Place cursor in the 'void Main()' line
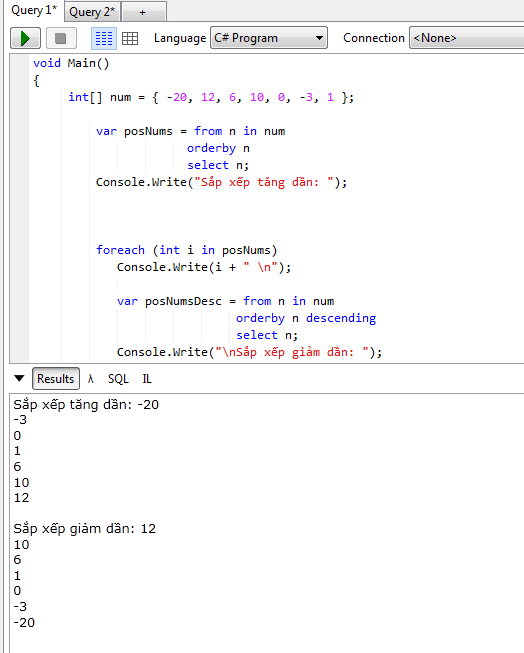Screen dimensions: 524x653 tap(71, 63)
